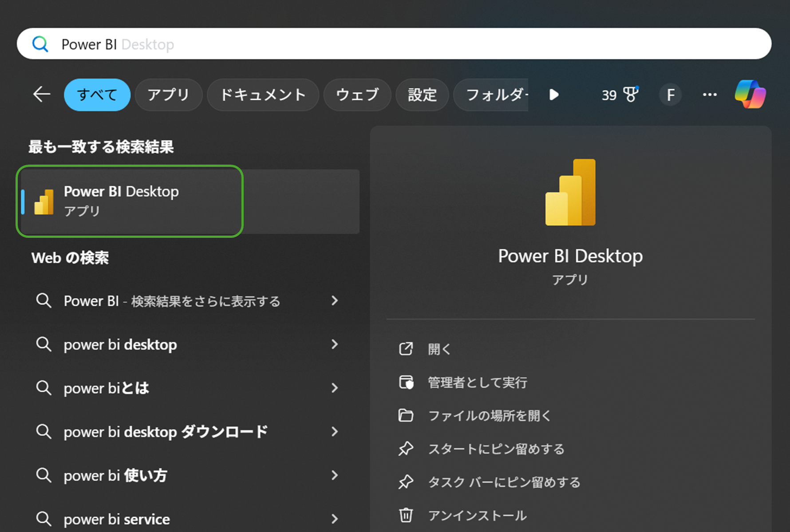This screenshot has height=532, width=790.
Task: Click the large Power BI Desktop logo
Action: click(570, 192)
